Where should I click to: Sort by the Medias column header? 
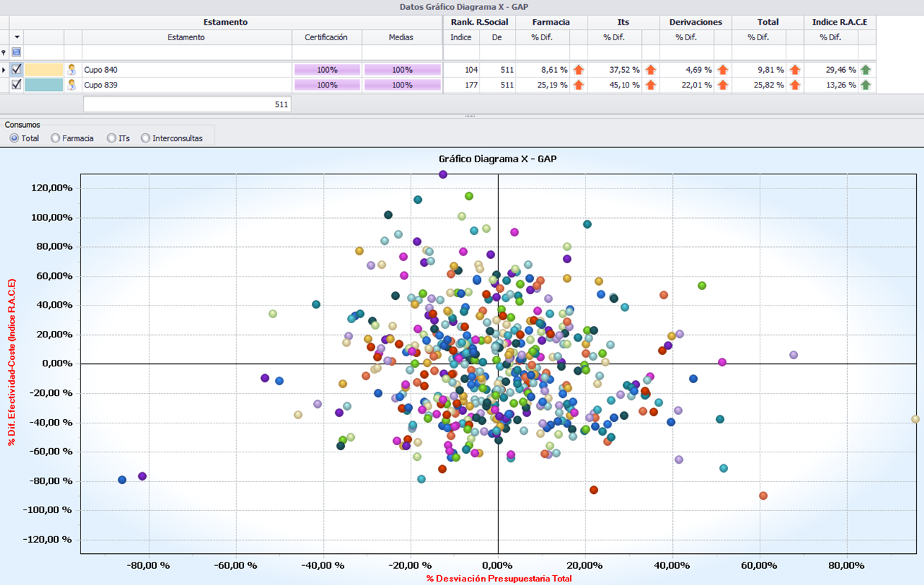coord(401,37)
